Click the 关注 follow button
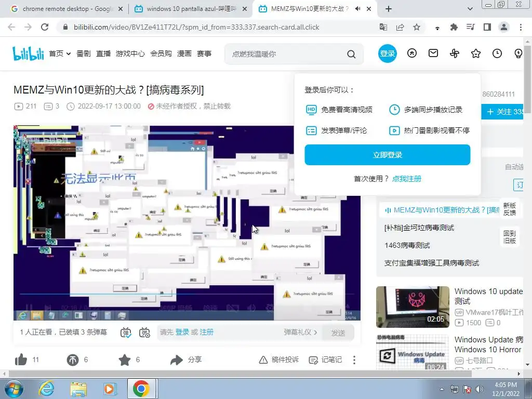 (503, 112)
